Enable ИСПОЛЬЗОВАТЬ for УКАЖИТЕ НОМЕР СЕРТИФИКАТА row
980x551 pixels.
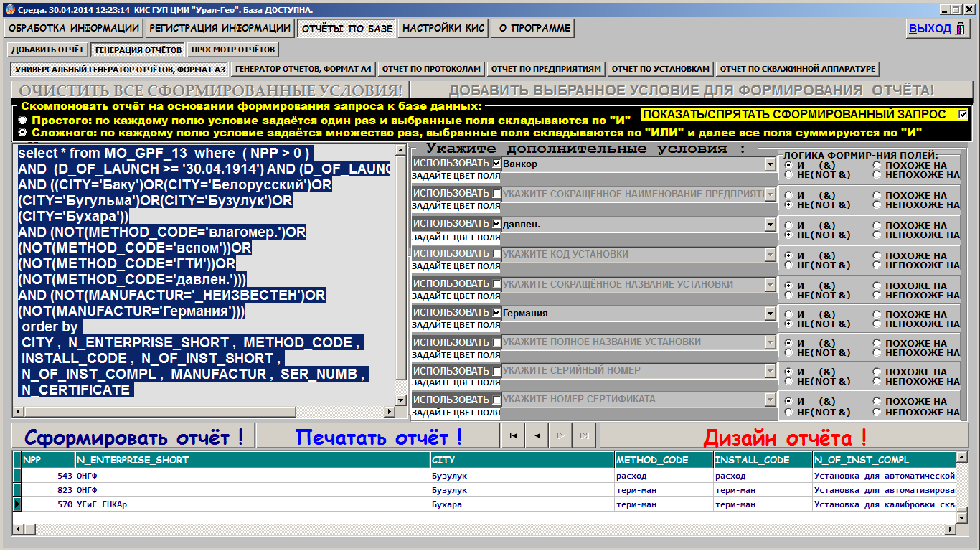(497, 400)
